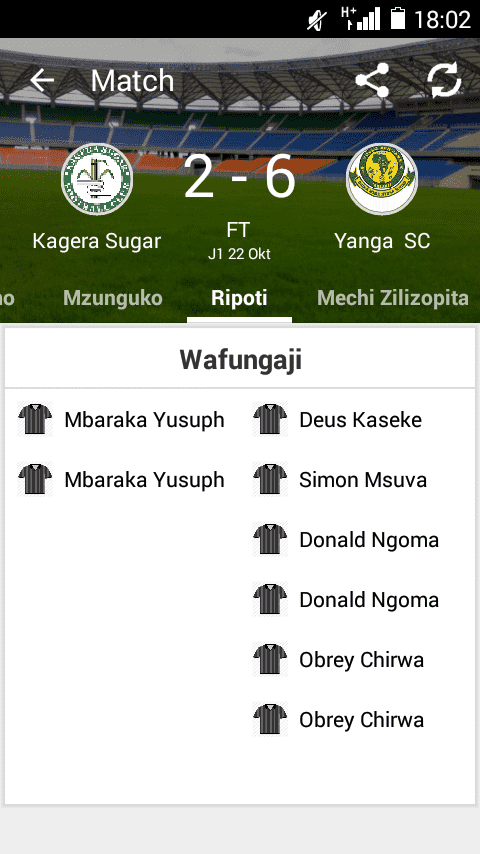480x854 pixels.
Task: Tap the refresh icon in header
Action: (x=444, y=81)
